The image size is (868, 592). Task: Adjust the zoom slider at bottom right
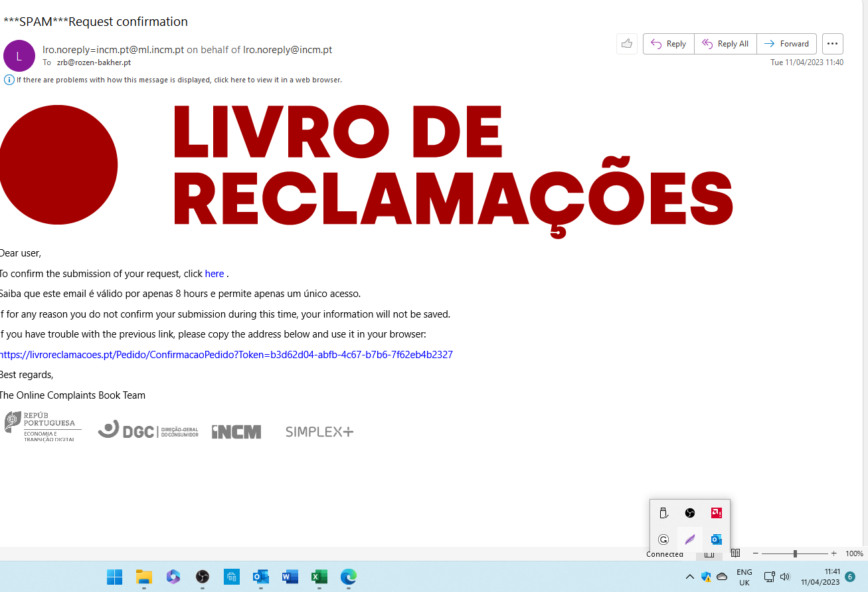(x=795, y=553)
